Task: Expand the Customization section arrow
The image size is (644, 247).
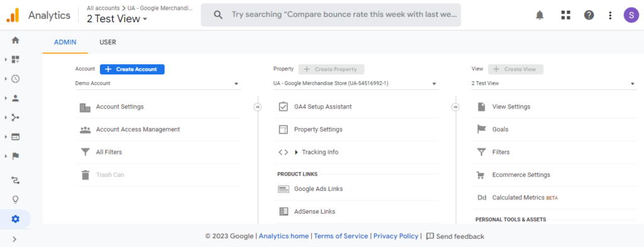Action: (6, 60)
